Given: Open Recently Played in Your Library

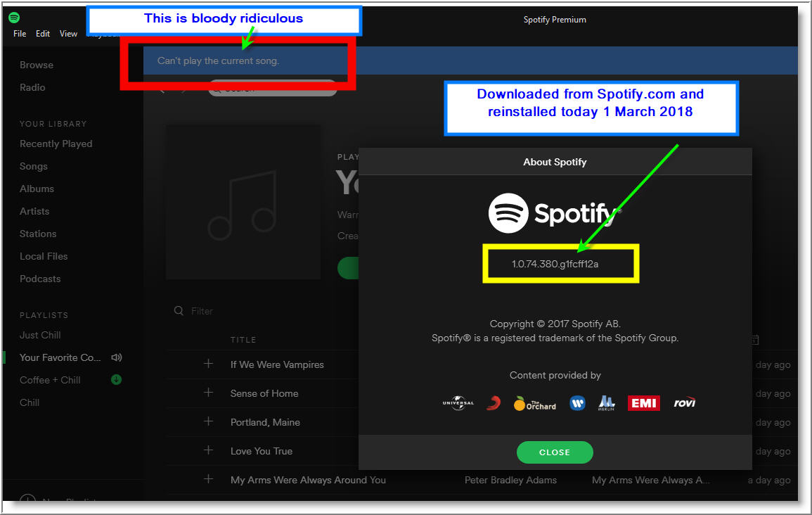Looking at the screenshot, I should (56, 144).
